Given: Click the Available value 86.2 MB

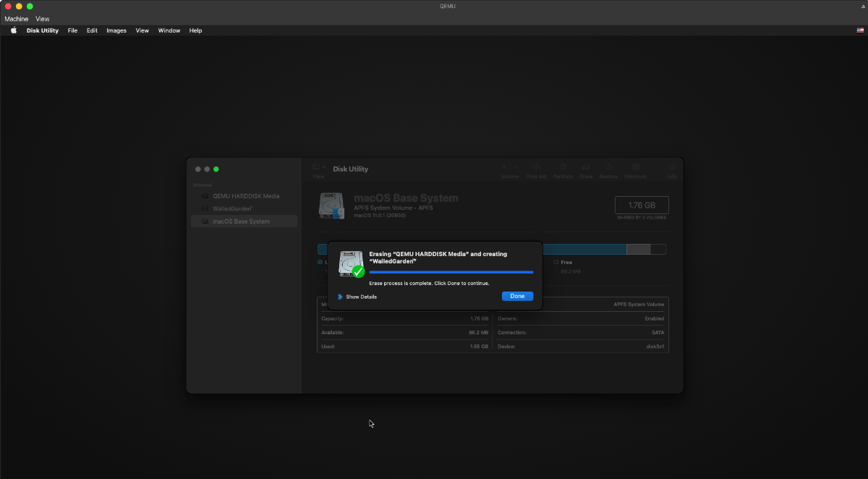Looking at the screenshot, I should coord(478,333).
